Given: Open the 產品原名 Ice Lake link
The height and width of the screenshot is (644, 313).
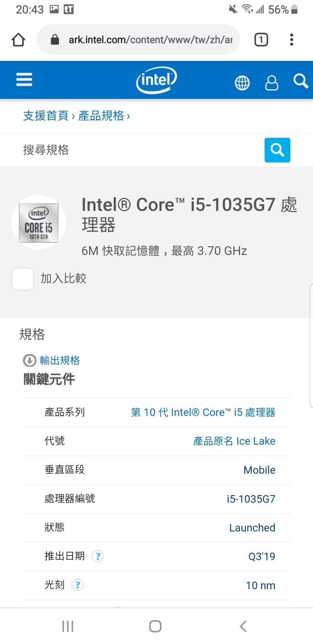Looking at the screenshot, I should pyautogui.click(x=234, y=441).
